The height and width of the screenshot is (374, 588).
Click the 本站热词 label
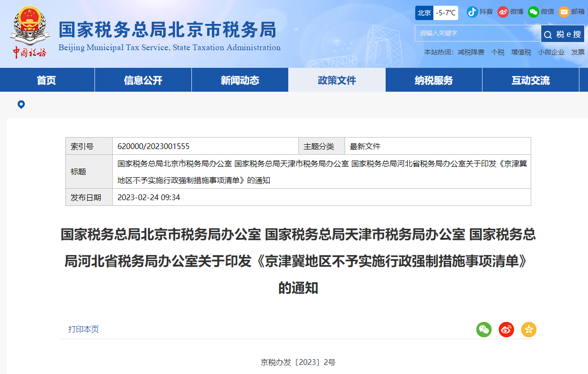tap(439, 53)
